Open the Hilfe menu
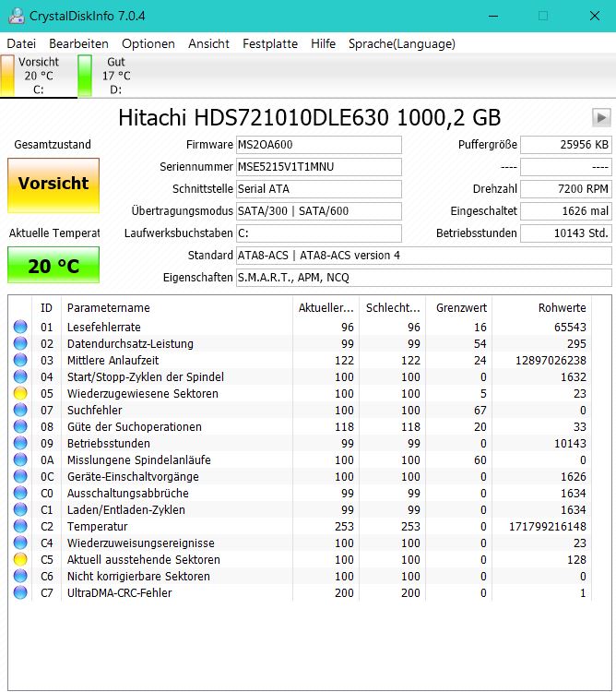The image size is (616, 692). coord(323,43)
